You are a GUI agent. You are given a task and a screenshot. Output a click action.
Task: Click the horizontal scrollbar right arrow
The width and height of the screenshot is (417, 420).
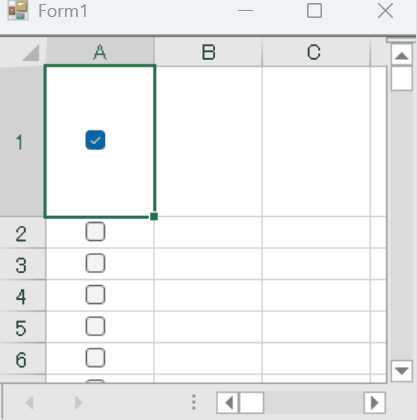point(375,403)
